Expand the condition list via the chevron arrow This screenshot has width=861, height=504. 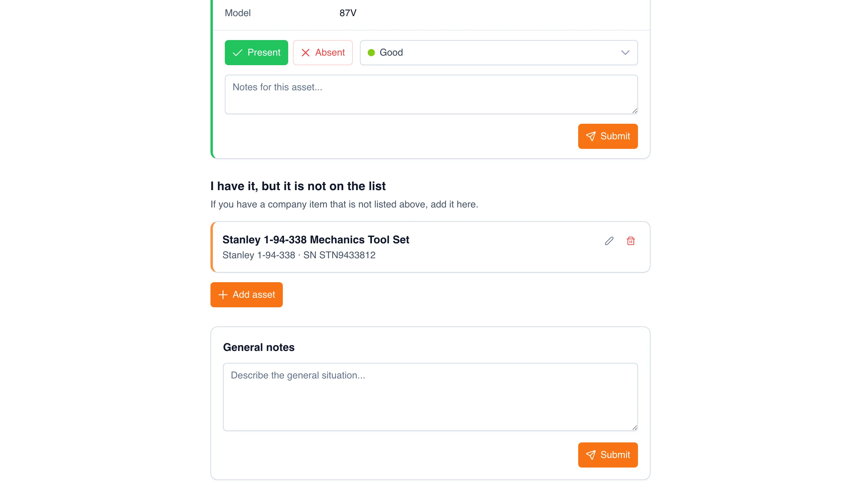625,53
